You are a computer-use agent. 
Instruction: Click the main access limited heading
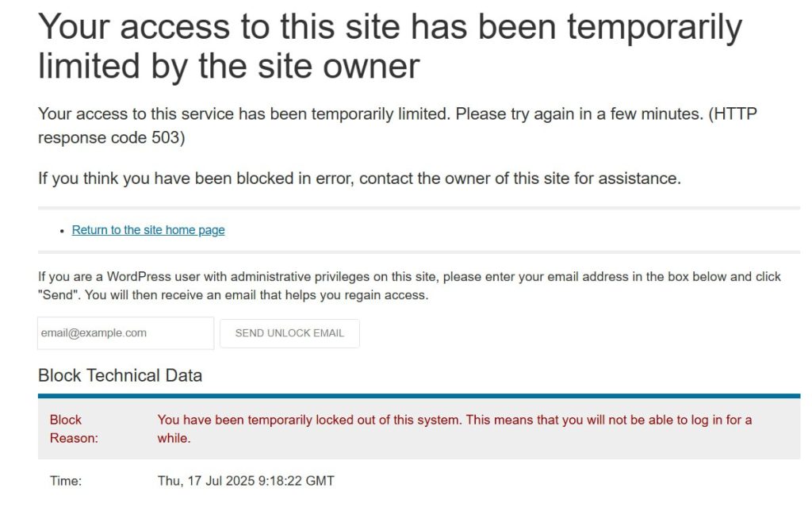pos(390,46)
